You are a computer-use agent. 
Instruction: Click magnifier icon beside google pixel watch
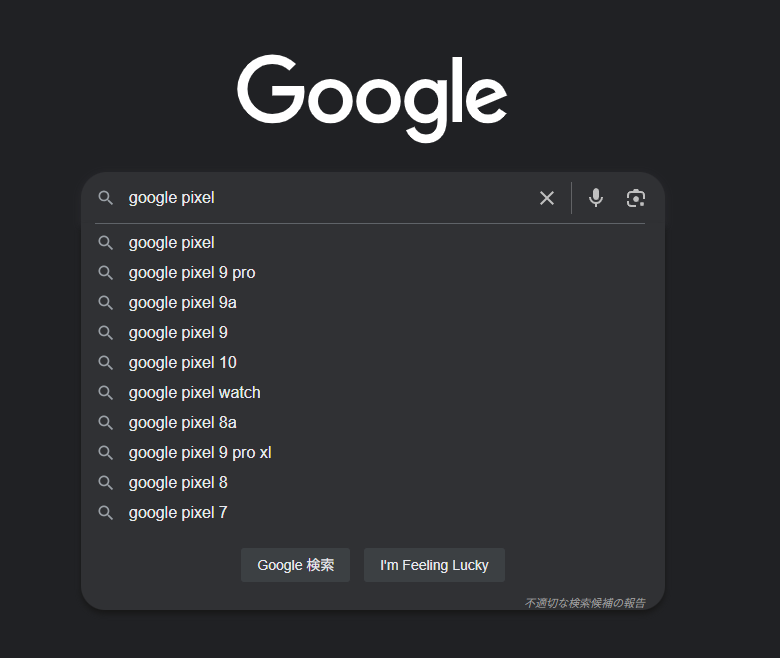pos(105,392)
